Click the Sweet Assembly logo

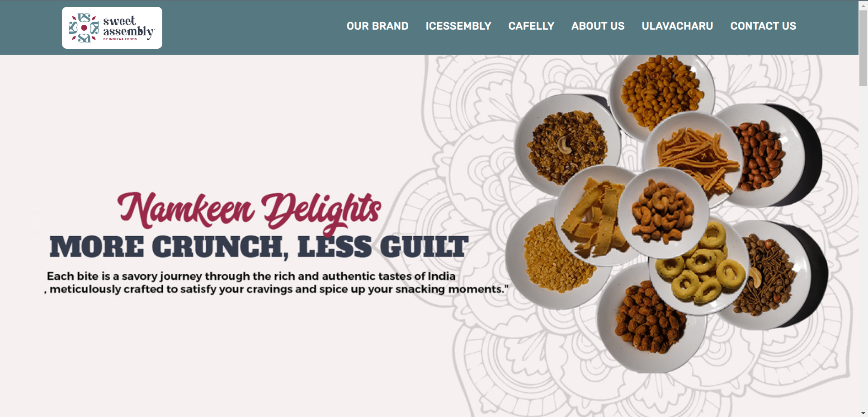[112, 28]
